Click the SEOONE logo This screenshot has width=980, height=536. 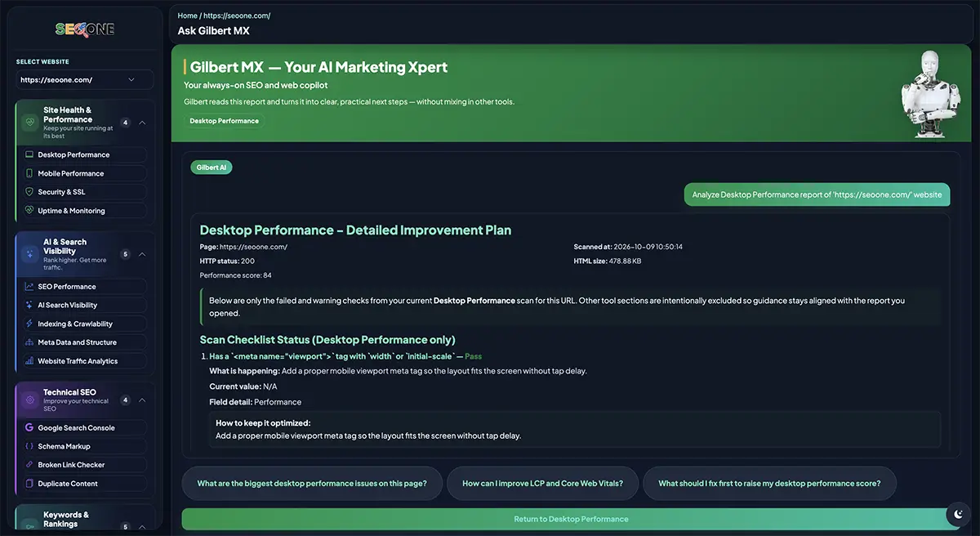(x=85, y=29)
